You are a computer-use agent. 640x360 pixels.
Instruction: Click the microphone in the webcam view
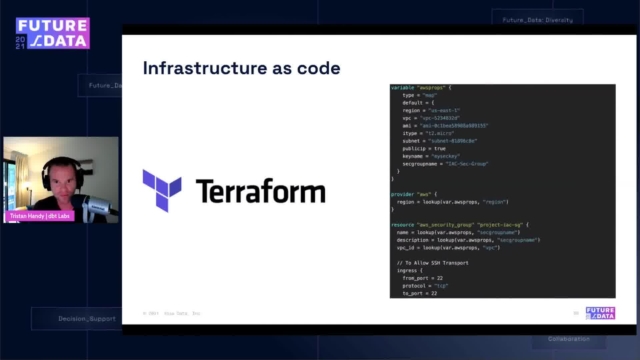click(x=96, y=207)
